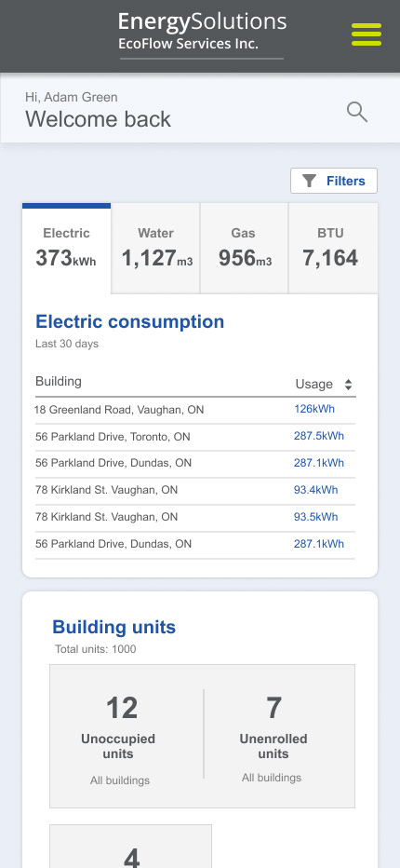Click the search magnifier icon
400x868 pixels.
(357, 113)
